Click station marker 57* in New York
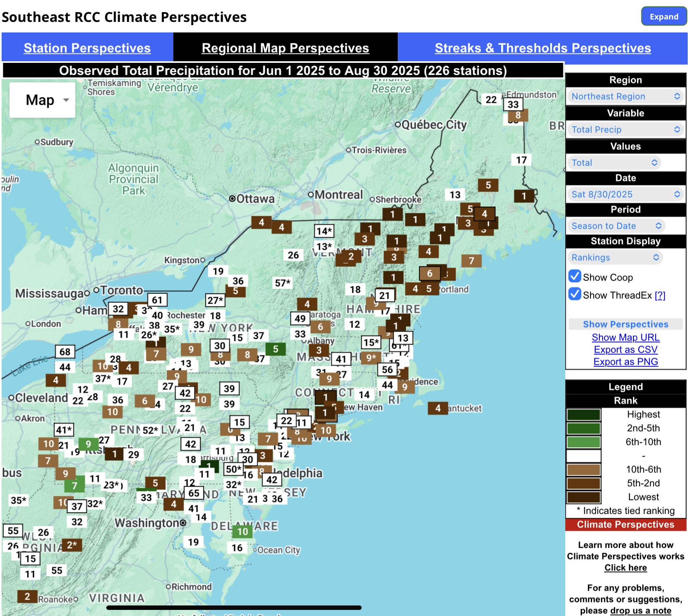This screenshot has width=693, height=616. pyautogui.click(x=283, y=283)
